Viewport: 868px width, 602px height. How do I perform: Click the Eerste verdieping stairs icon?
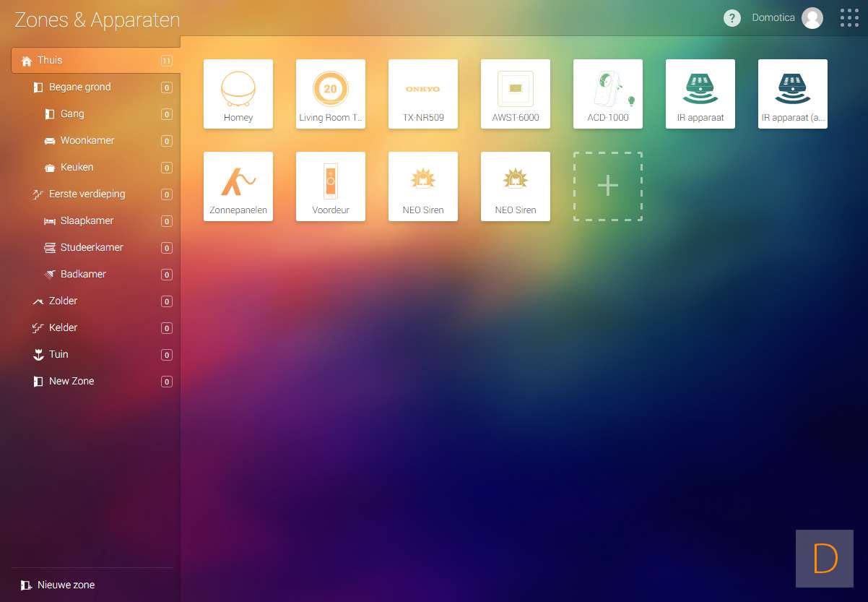click(x=38, y=194)
